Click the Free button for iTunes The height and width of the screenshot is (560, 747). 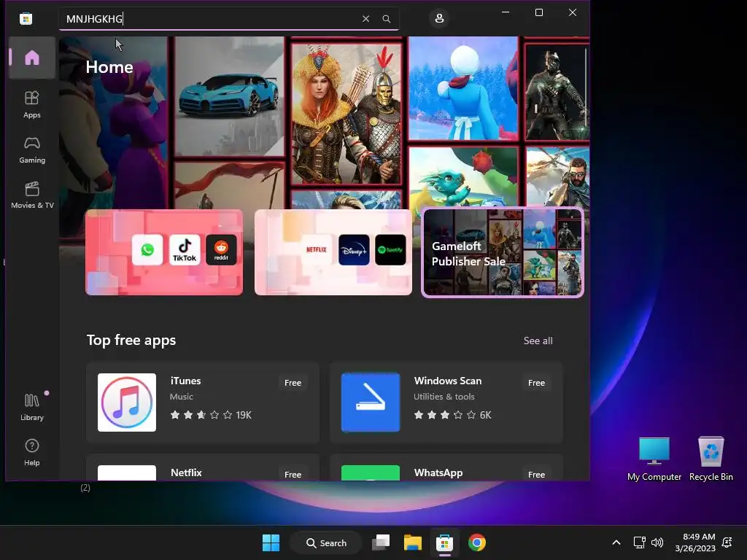point(293,383)
